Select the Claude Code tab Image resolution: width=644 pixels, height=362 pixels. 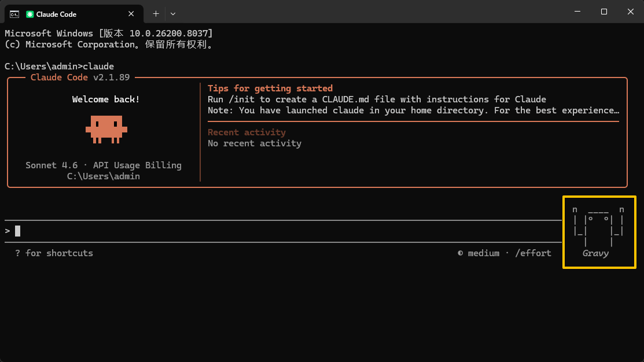click(x=74, y=14)
